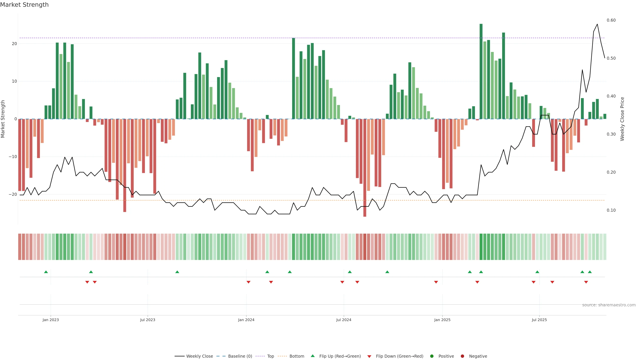Viewport: 644px width, 362px height.
Task: Click the first green flip-up triangle near Jan 2023
Action: [x=46, y=272]
